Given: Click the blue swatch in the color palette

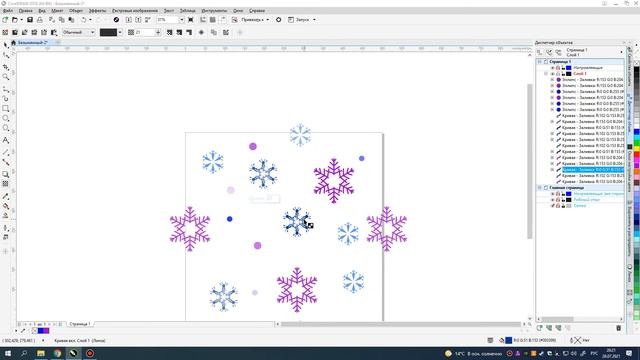Looking at the screenshot, I should pos(636,132).
